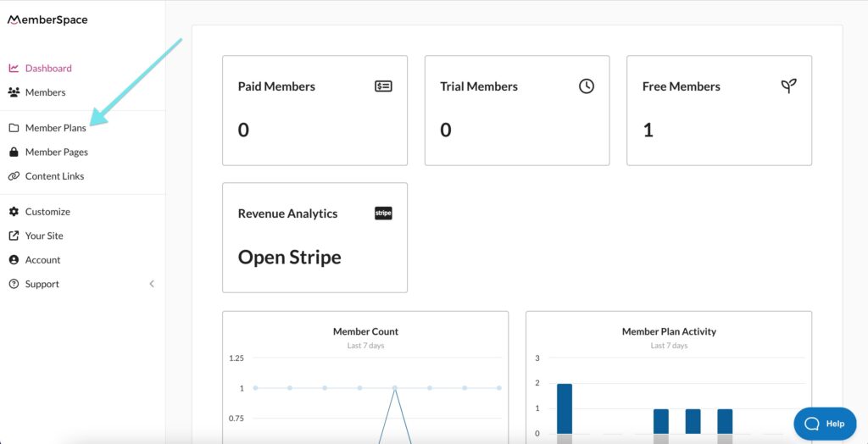Click the clock icon on Trial Members
Image resolution: width=868 pixels, height=444 pixels.
[x=587, y=86]
